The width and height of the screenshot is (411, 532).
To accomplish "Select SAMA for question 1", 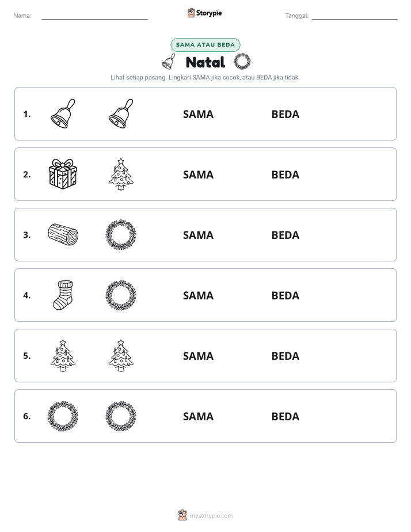I will (x=198, y=115).
